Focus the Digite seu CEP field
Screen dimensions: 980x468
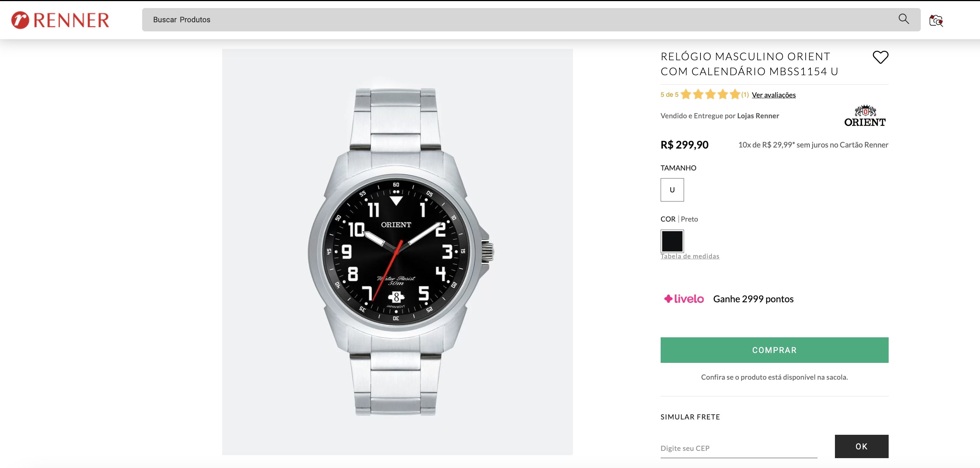[x=738, y=448]
